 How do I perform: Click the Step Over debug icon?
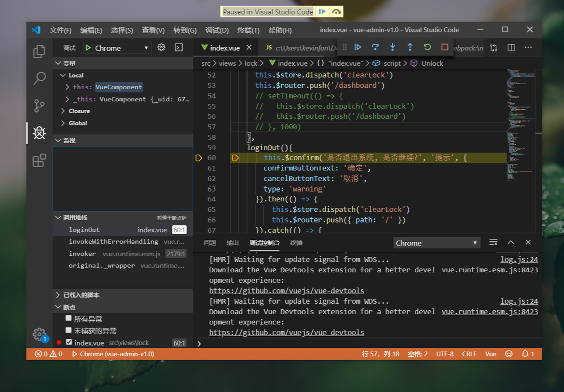(x=375, y=47)
